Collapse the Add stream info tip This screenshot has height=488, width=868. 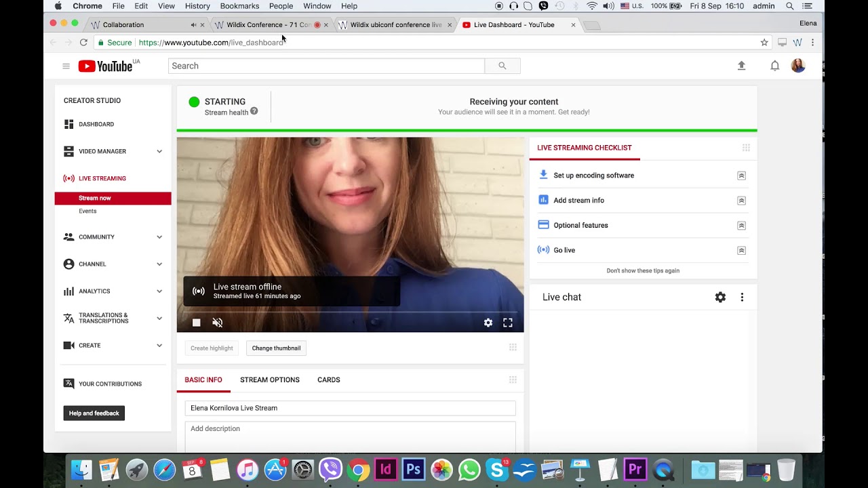coord(741,201)
